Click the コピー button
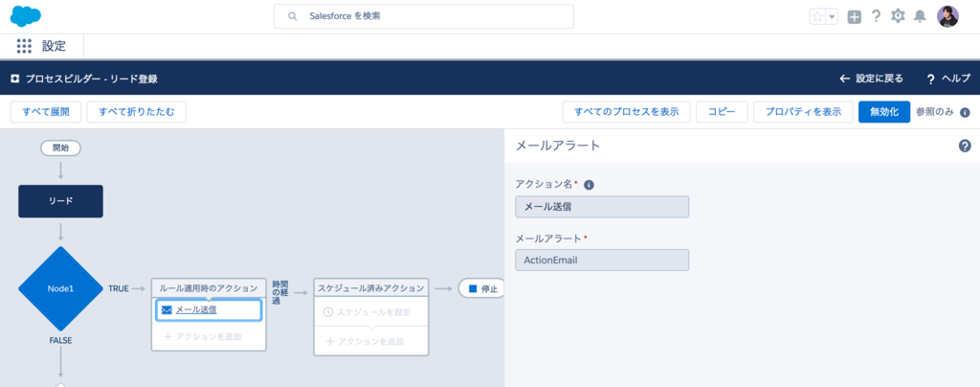980x387 pixels. click(x=722, y=112)
